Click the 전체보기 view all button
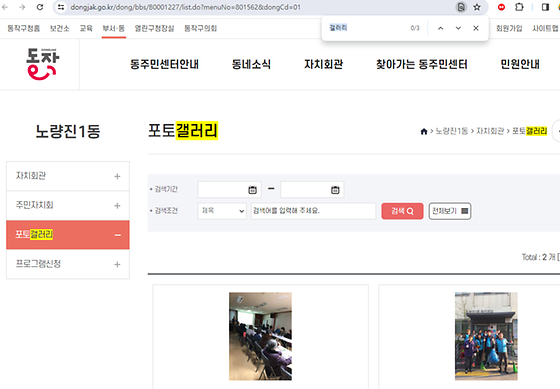Image resolution: width=560 pixels, height=389 pixels. 450,211
